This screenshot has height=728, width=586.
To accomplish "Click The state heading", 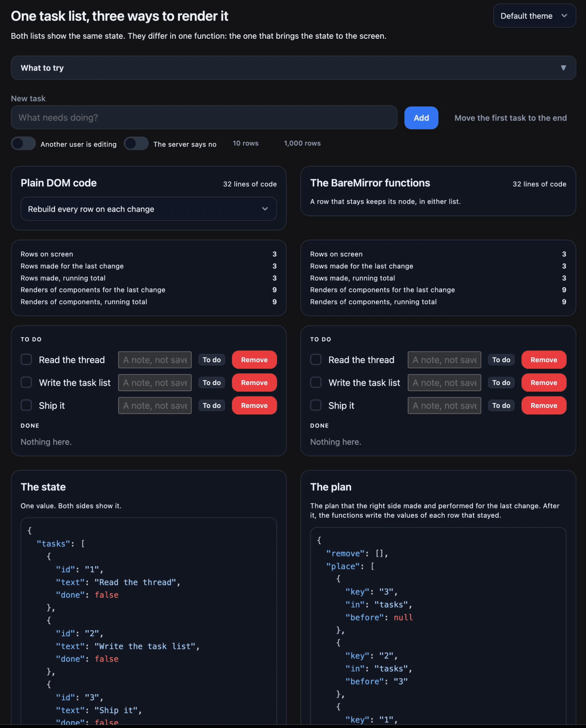I will [43, 487].
